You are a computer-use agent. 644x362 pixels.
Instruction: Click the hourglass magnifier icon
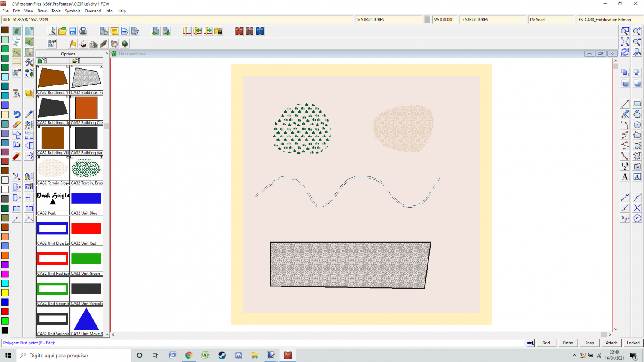(17, 94)
